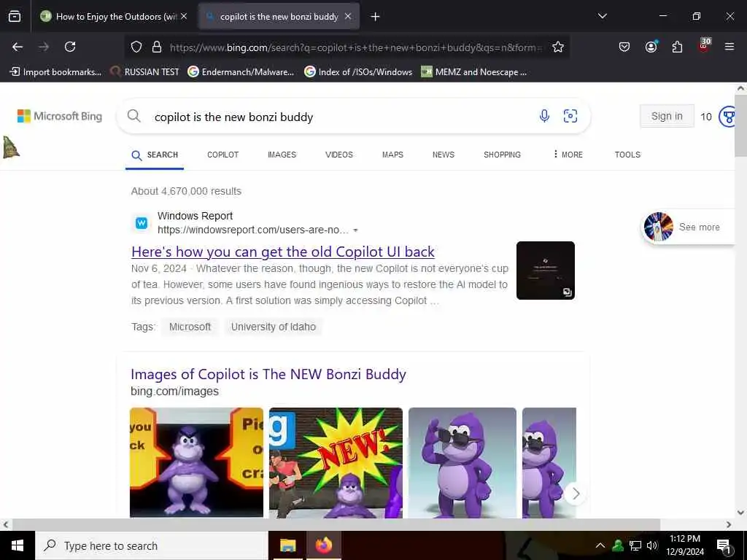This screenshot has width=747, height=560.
Task: Click the vertical scrollbar thumb
Action: point(740,125)
